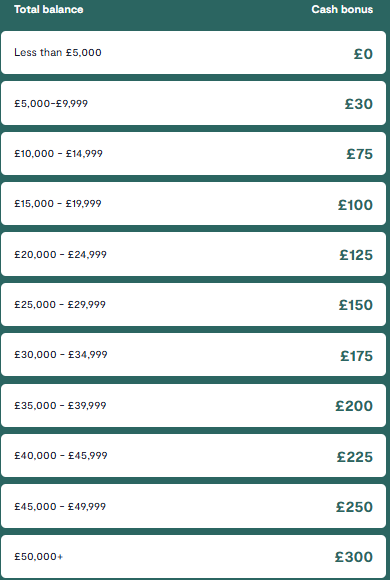This screenshot has height=580, width=390.
Task: Pick the £20,000 - £24,999 balance tier
Action: (194, 254)
